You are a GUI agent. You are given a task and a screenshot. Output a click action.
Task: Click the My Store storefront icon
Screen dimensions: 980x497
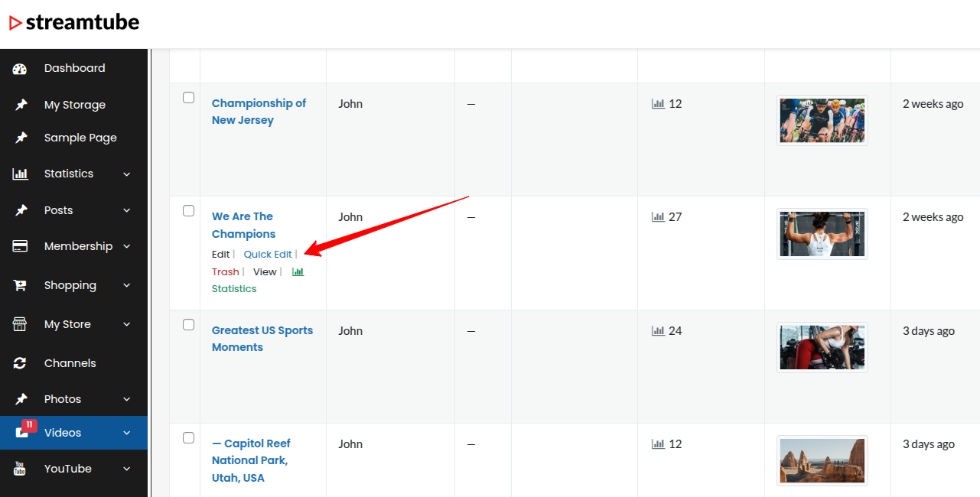point(20,325)
